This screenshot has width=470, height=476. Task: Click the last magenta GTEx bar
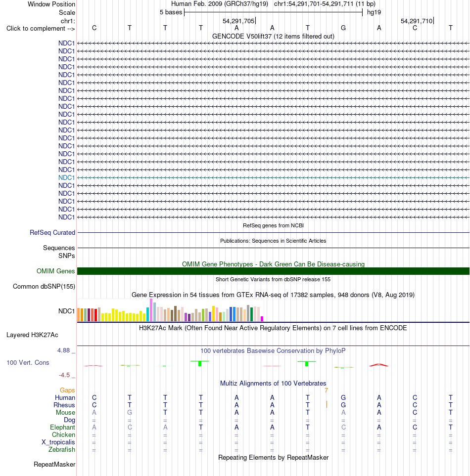pos(262,319)
